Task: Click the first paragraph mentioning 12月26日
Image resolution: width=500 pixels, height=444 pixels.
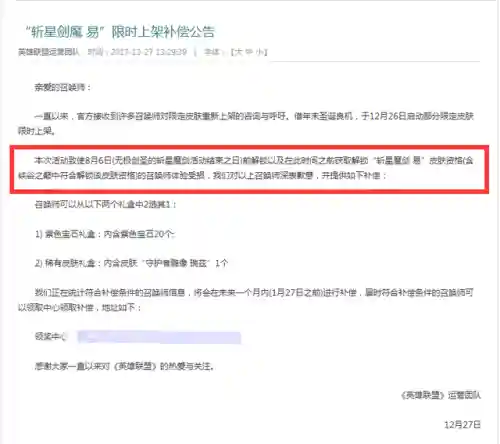Action: 246,123
